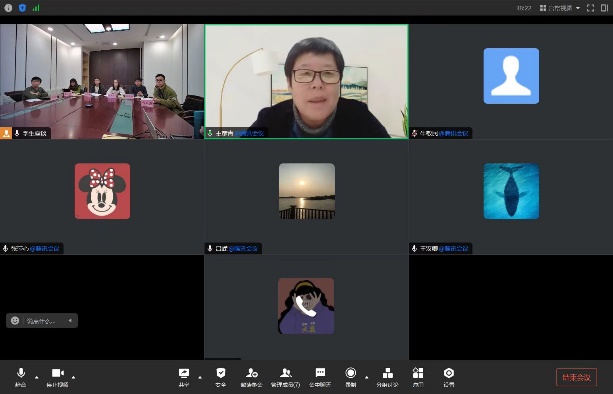The width and height of the screenshot is (613, 394).
Task: Show meeting info via top-left info icon
Action: 8,8
